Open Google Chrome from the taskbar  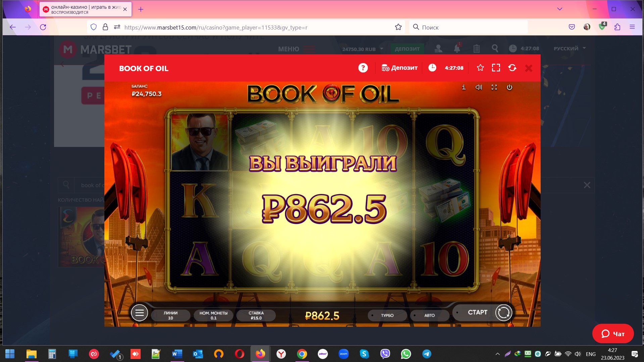(x=302, y=354)
